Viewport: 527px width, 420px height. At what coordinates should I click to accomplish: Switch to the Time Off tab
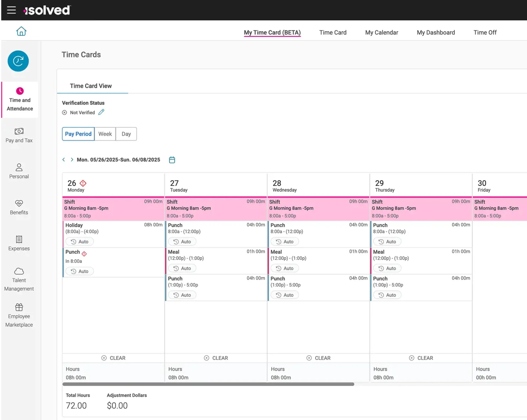[x=485, y=32]
